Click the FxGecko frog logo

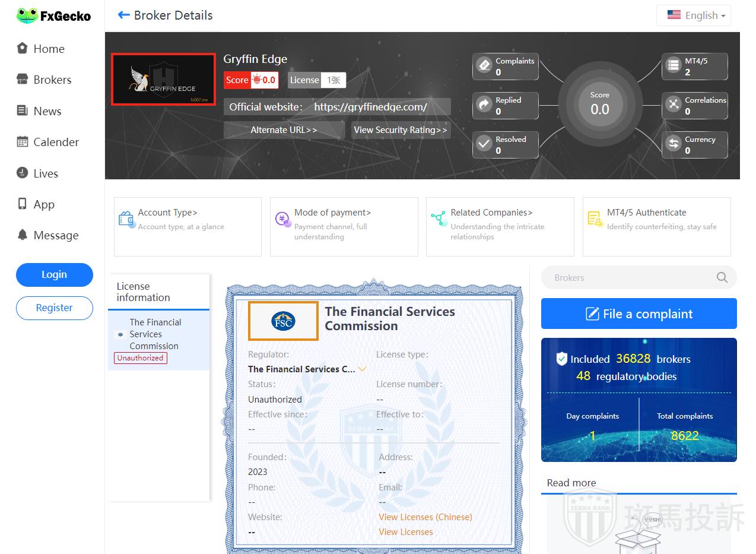click(27, 16)
